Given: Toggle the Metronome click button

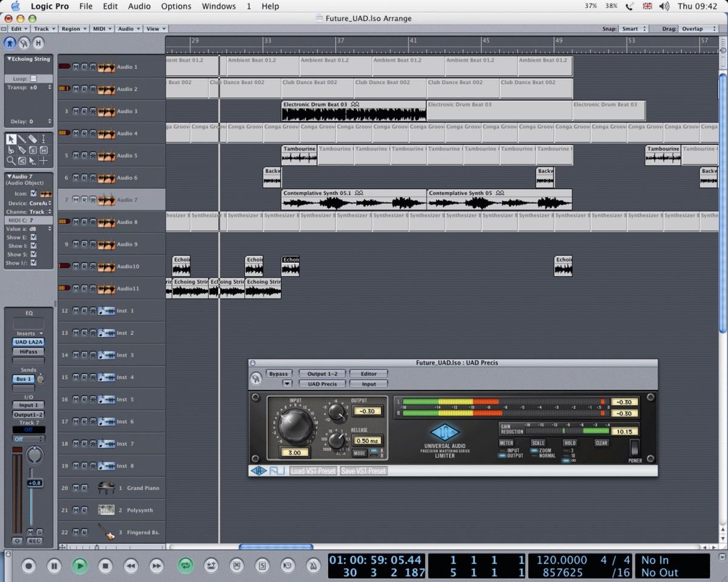Looking at the screenshot, I should (x=313, y=566).
